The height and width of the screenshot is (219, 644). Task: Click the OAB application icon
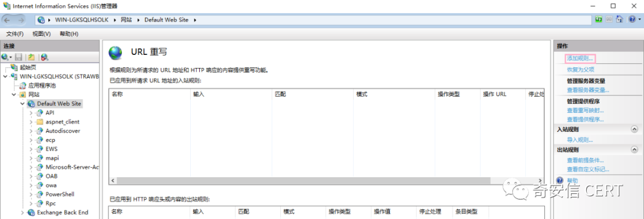click(39, 176)
